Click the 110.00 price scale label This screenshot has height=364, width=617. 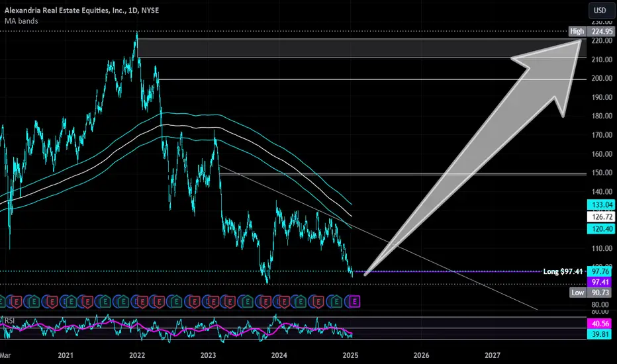(x=602, y=248)
